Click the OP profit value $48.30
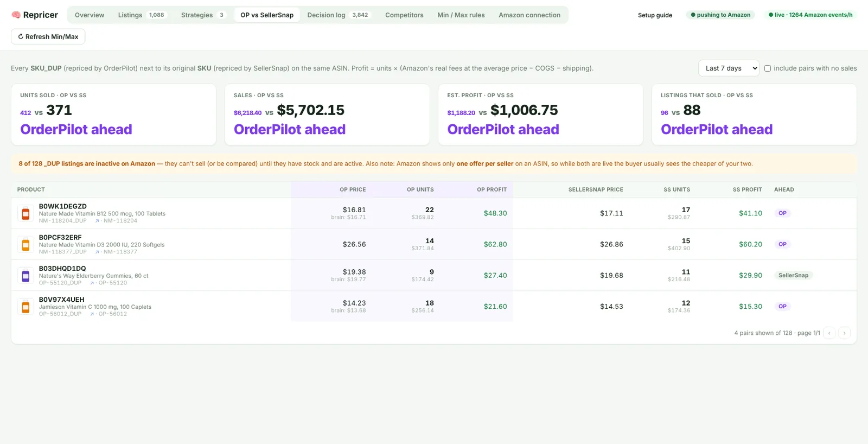The width and height of the screenshot is (868, 444). coord(495,213)
